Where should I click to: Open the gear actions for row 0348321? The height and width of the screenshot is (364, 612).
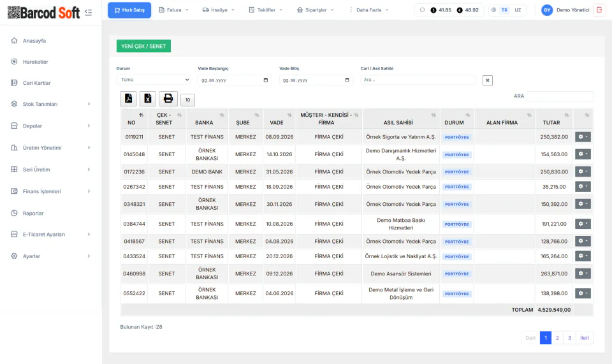[583, 204]
